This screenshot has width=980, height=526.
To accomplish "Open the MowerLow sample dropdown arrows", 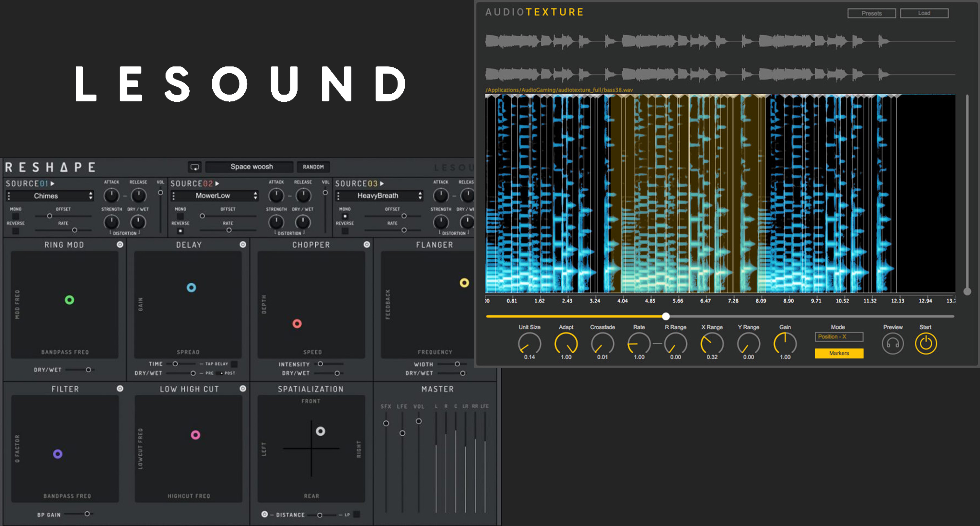I will pyautogui.click(x=255, y=196).
